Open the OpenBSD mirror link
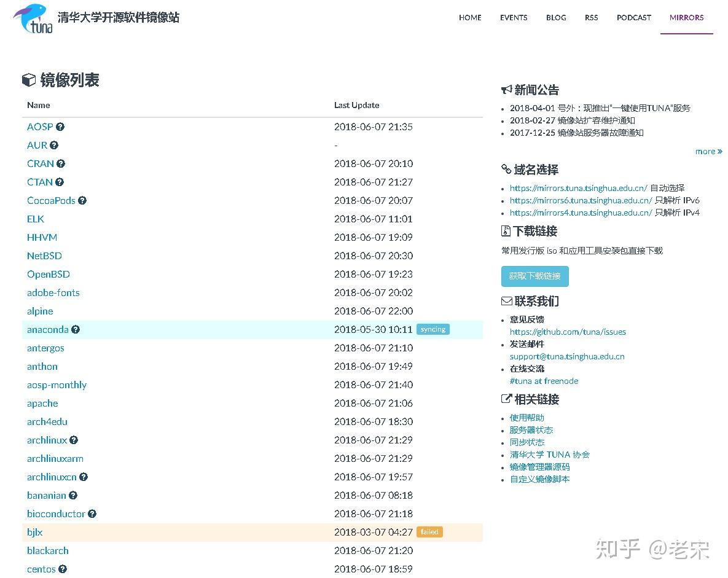728x578 pixels. coord(49,275)
